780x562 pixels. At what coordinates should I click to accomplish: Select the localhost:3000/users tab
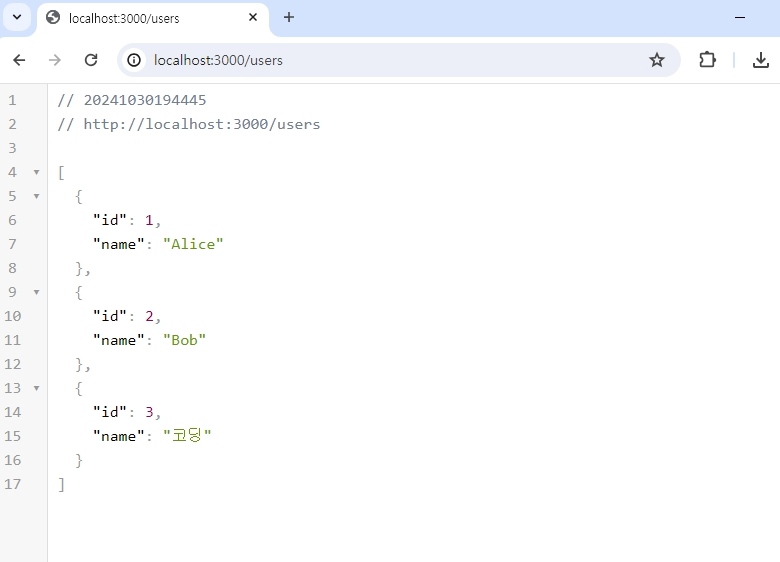tap(153, 18)
